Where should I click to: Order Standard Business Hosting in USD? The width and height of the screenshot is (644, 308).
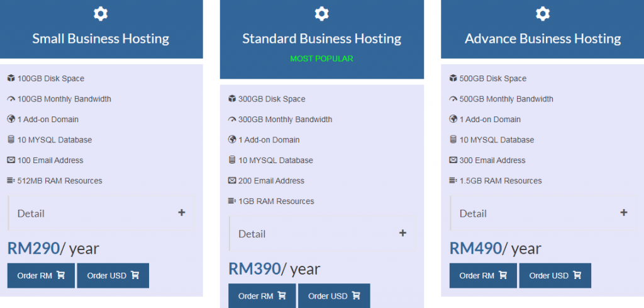click(334, 295)
